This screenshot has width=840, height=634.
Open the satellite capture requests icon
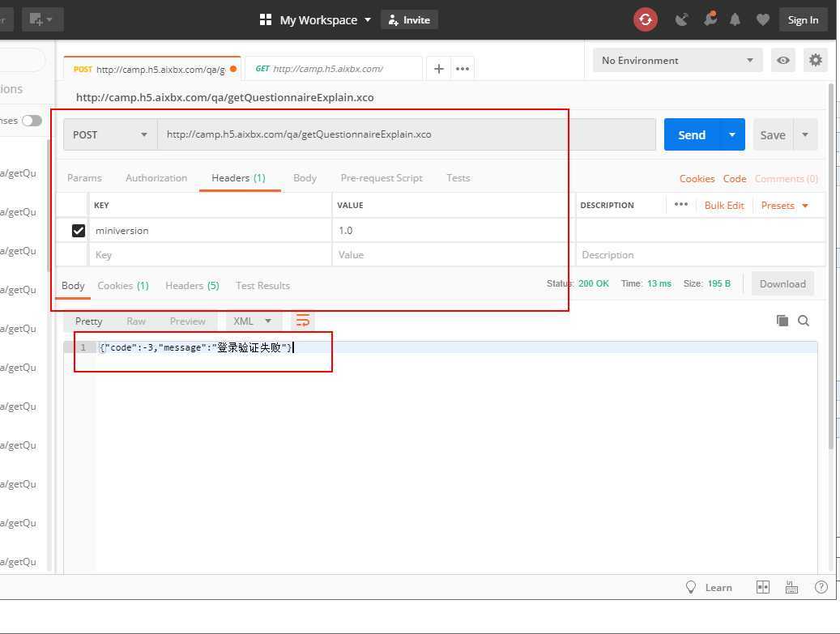click(681, 20)
